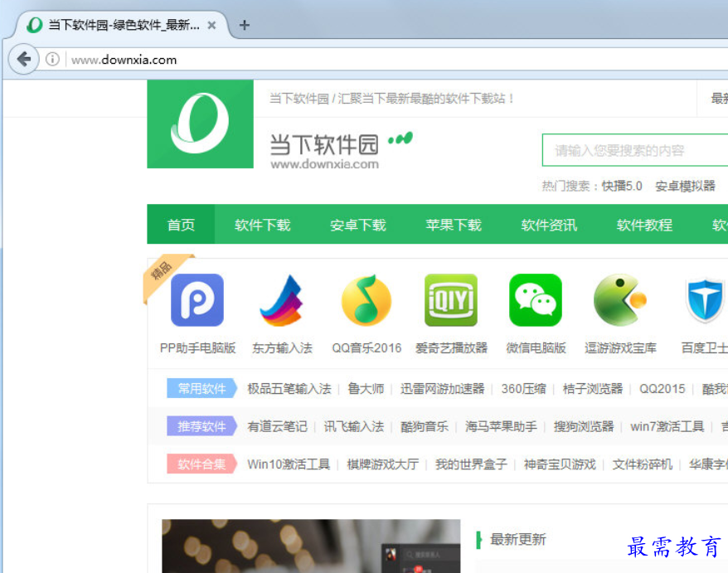Open 软件资讯 navigation item
Image resolution: width=728 pixels, height=573 pixels.
(549, 225)
